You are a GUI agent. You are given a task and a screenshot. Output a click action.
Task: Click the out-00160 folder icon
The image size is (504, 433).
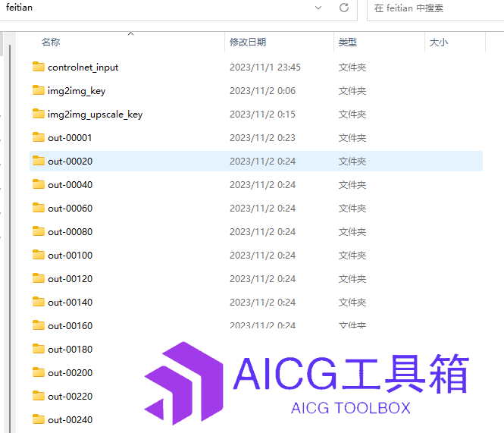[x=39, y=325]
